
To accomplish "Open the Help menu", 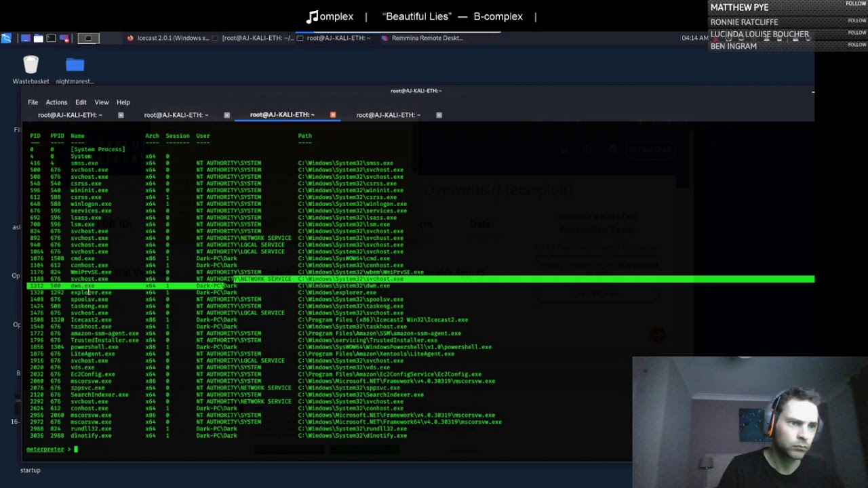I will 123,102.
